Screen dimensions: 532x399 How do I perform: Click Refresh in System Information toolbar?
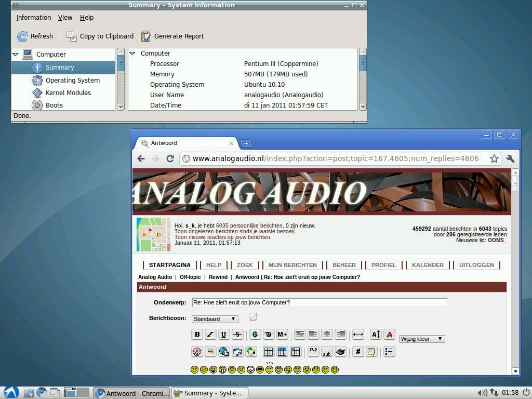(x=35, y=36)
